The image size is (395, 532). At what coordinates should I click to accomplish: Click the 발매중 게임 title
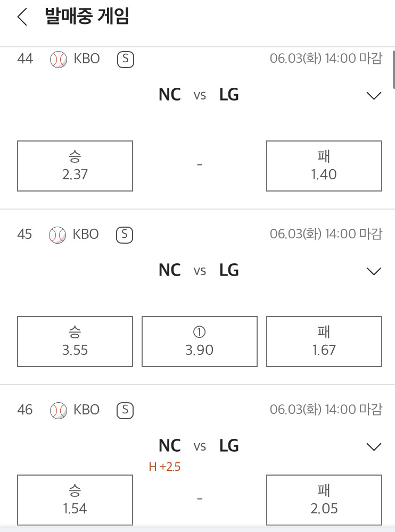coord(87,16)
